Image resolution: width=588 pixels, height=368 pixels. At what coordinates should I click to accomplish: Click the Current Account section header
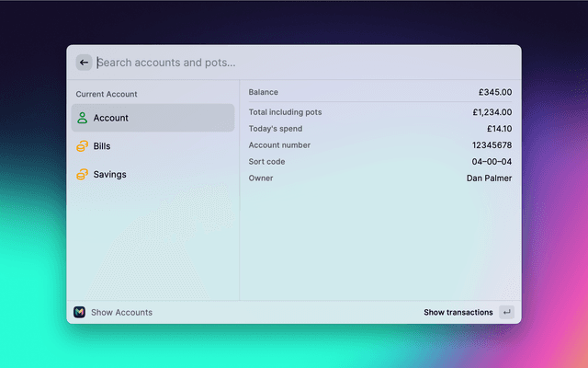[107, 94]
